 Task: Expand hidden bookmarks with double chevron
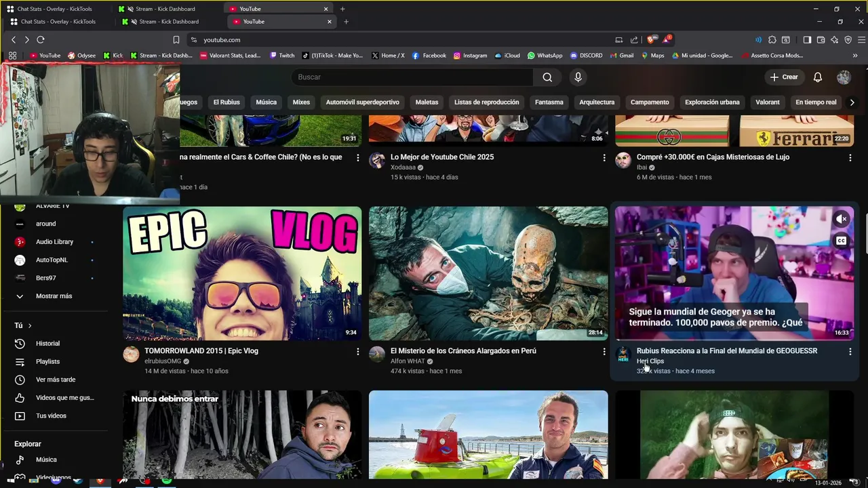[x=855, y=56]
